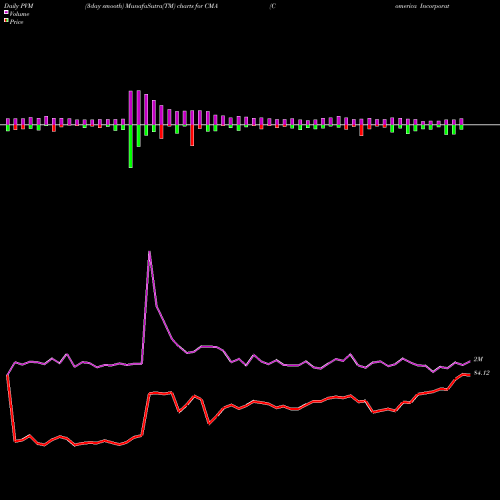Viewport: 500px width, 500px height.
Task: Click the 'Daily PVM' title text
Action: 19,6
